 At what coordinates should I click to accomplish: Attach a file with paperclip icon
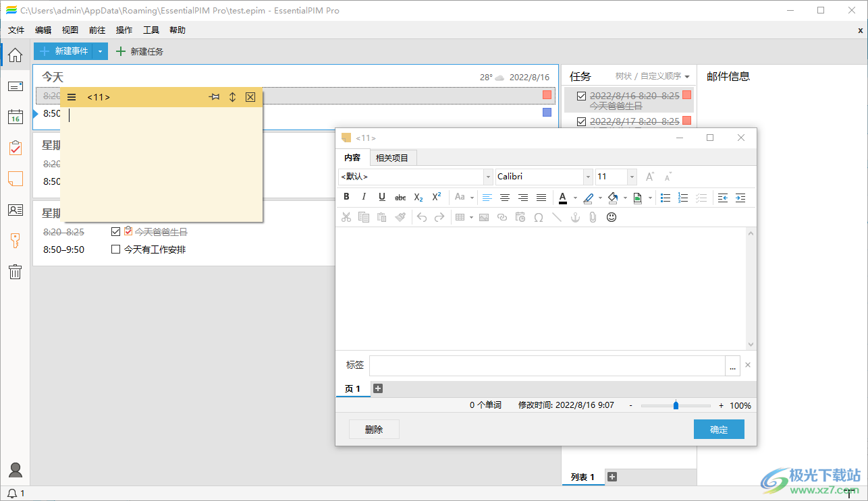pyautogui.click(x=593, y=217)
